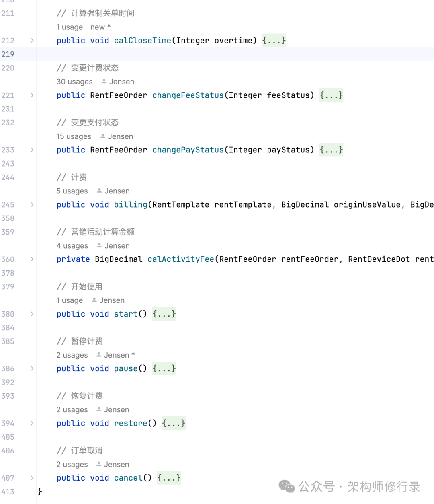Open the folded body {...} of start()
This screenshot has height=504, width=434.
pos(164,314)
